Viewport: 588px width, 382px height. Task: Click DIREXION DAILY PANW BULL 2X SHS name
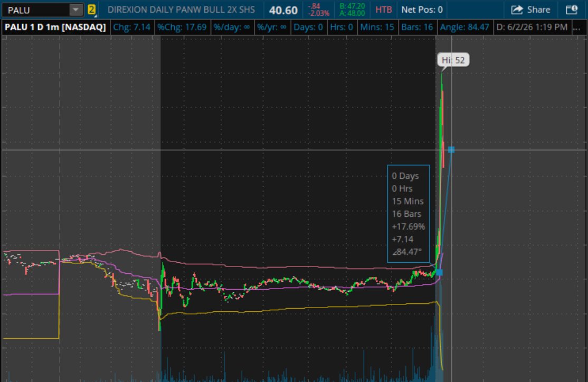pos(181,9)
